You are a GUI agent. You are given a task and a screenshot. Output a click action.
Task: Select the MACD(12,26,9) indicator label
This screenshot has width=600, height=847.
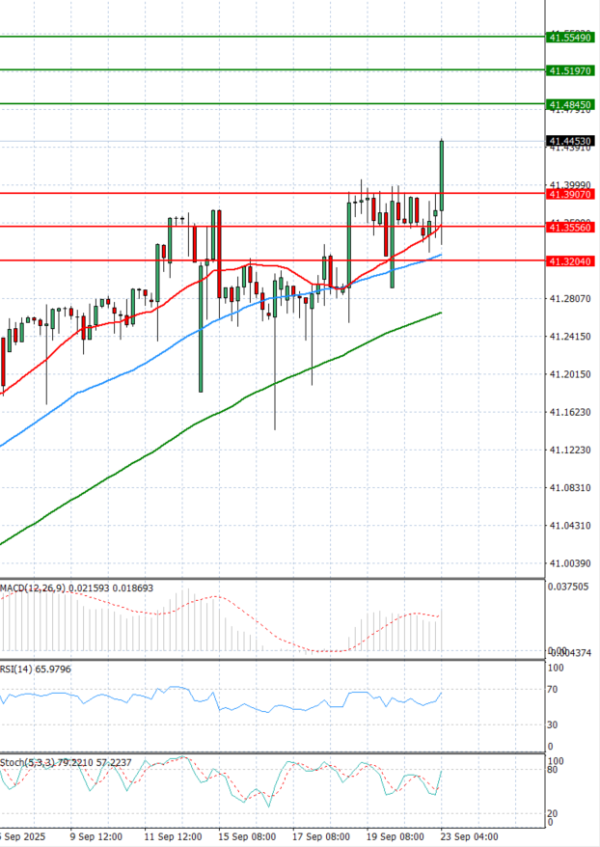click(x=77, y=588)
